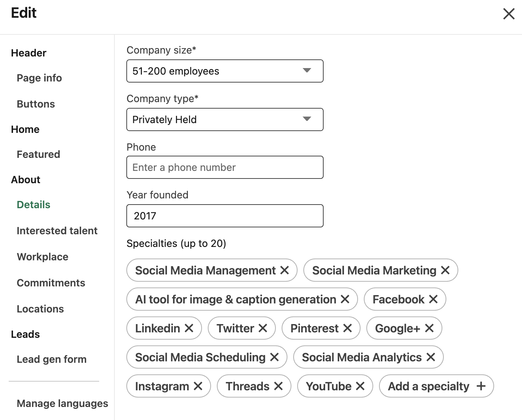Focus the Phone number input field
Image resolution: width=522 pixels, height=420 pixels.
225,167
